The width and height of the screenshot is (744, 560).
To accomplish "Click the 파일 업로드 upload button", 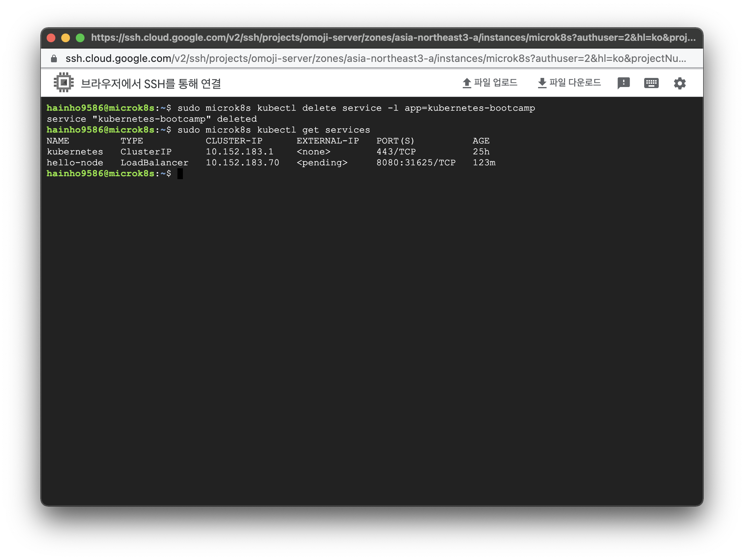I will tap(490, 83).
